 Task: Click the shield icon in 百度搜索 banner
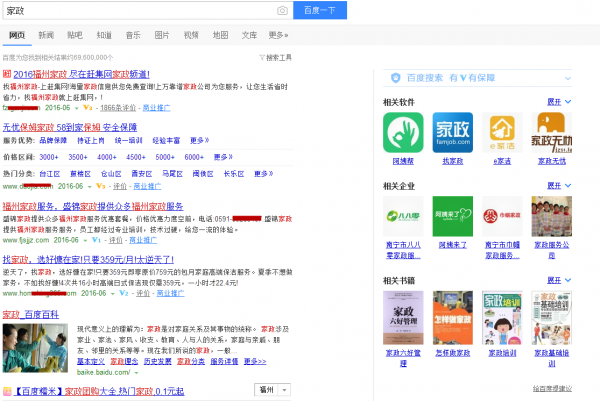click(x=395, y=78)
